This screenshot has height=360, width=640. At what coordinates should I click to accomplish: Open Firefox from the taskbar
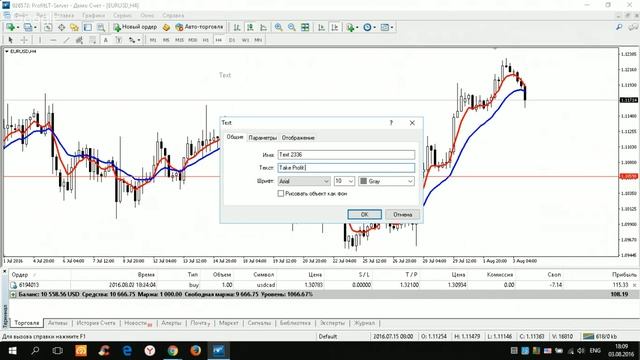point(196,351)
